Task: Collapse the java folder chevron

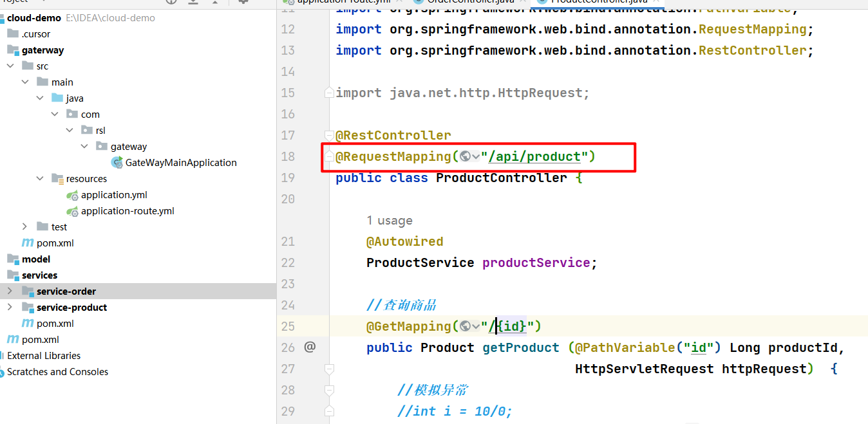Action: coord(40,98)
